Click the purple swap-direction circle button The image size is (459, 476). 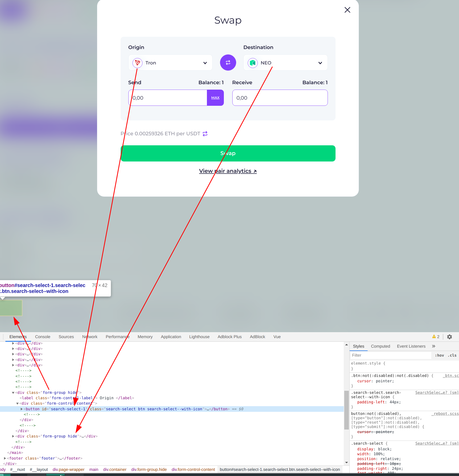coord(228,62)
